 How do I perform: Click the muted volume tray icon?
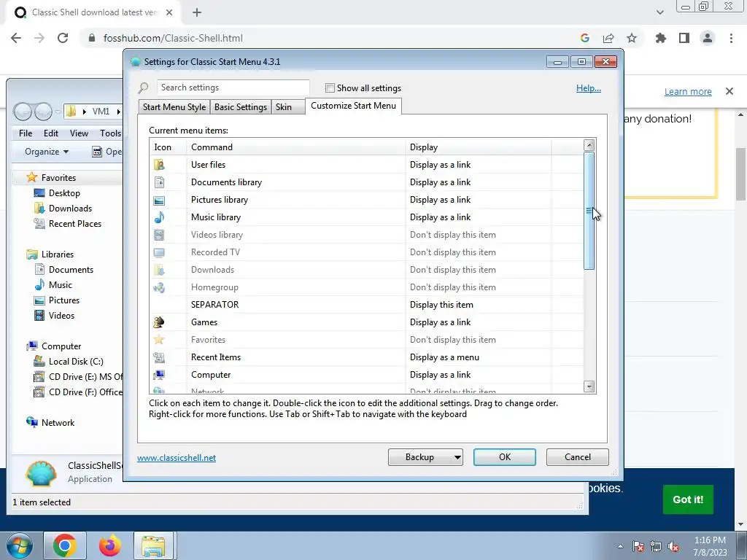[x=673, y=547]
